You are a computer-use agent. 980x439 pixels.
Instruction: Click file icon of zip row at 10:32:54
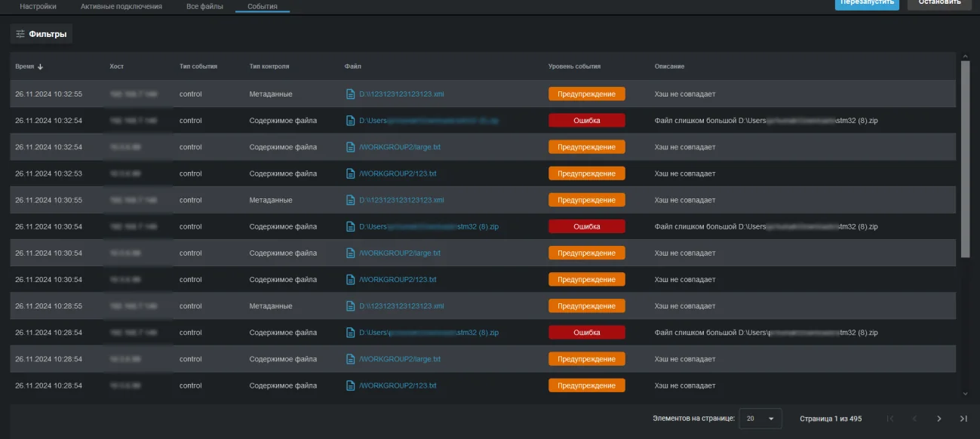click(350, 121)
